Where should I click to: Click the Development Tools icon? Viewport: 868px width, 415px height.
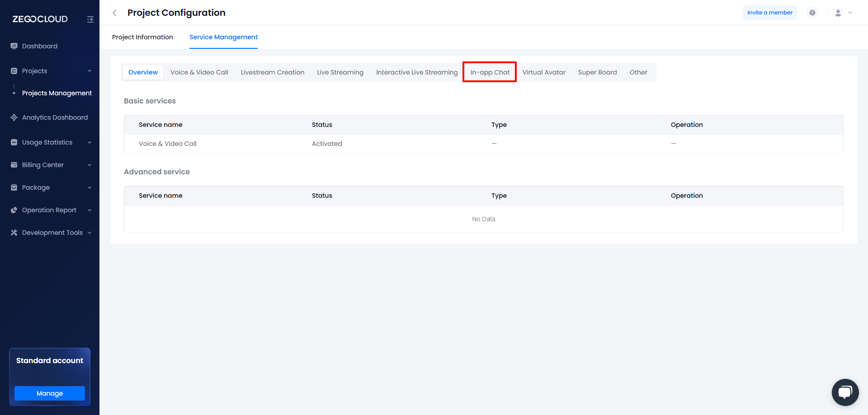[x=14, y=233]
